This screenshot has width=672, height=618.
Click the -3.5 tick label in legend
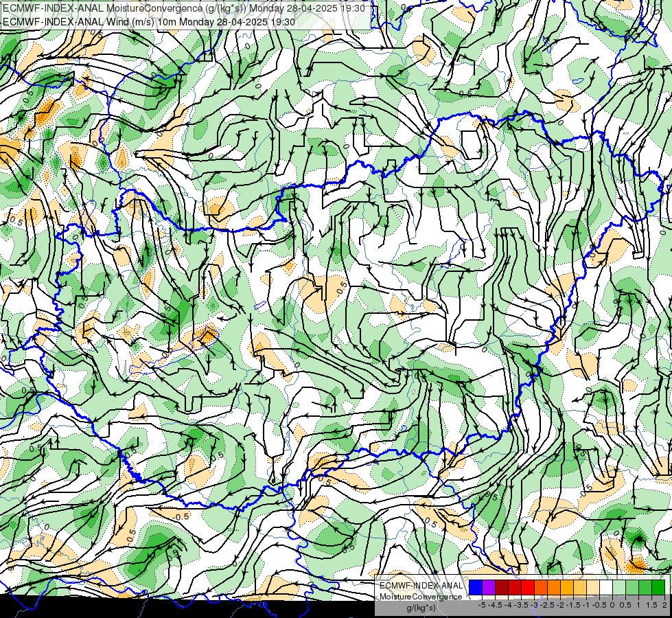pyautogui.click(x=521, y=605)
